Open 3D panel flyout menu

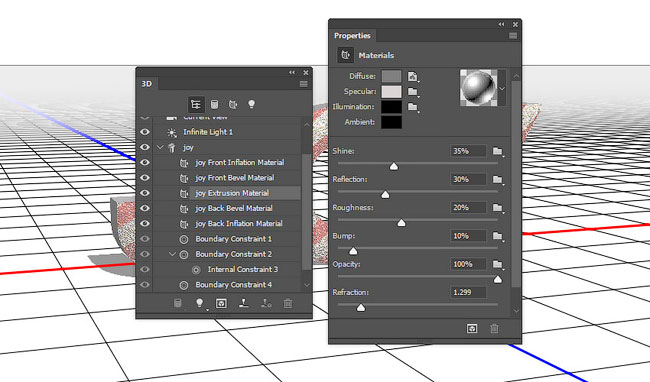(303, 84)
